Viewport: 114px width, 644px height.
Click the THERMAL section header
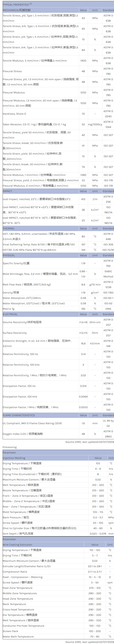coord(9,228)
